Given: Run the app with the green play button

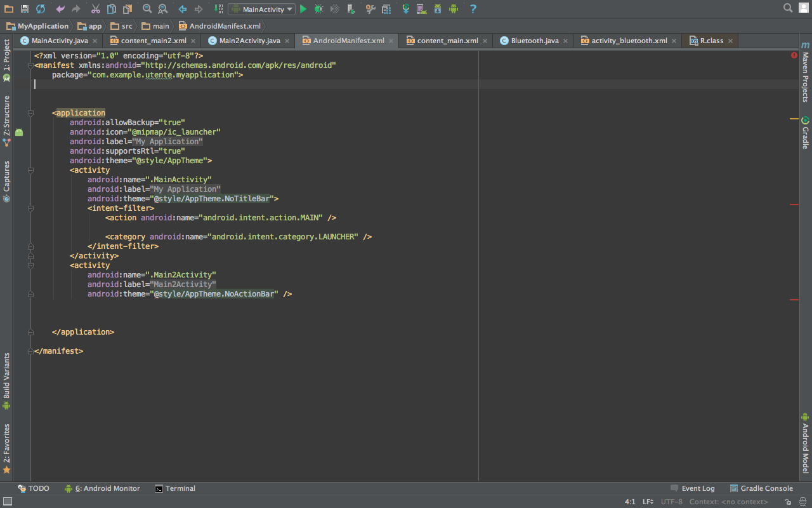Looking at the screenshot, I should point(303,9).
